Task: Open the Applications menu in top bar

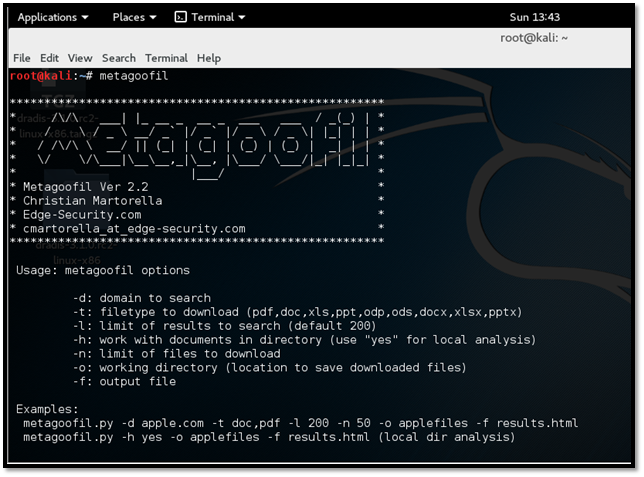Action: coord(52,17)
